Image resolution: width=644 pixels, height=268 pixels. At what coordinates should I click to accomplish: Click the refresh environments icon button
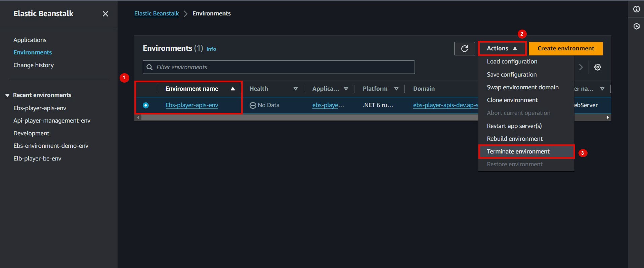click(464, 49)
